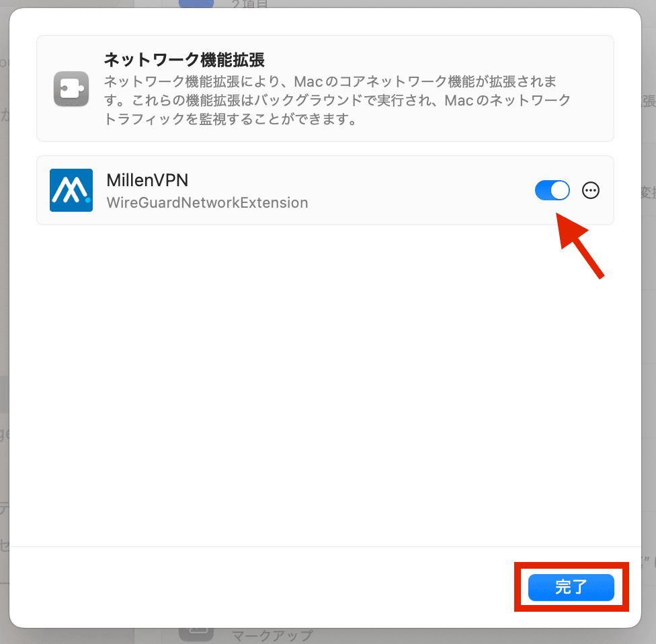Click the empty footer area left of 完了
The image size is (656, 644).
(x=259, y=587)
